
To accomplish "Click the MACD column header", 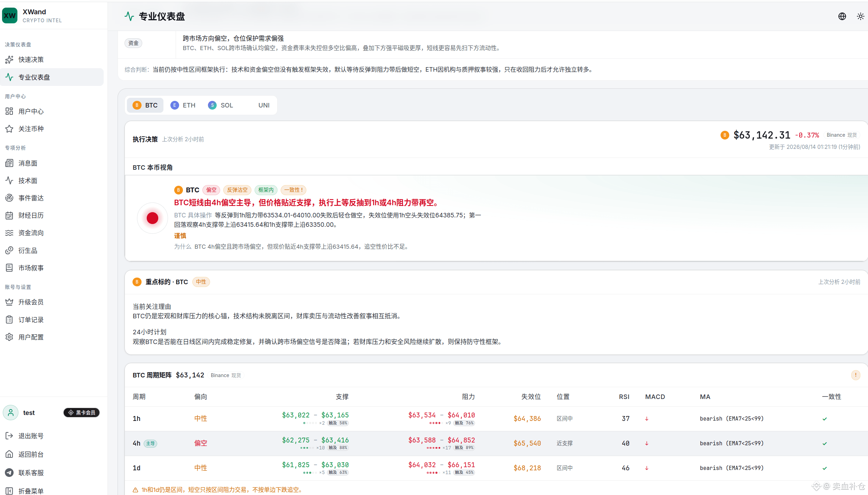I will (x=655, y=397).
